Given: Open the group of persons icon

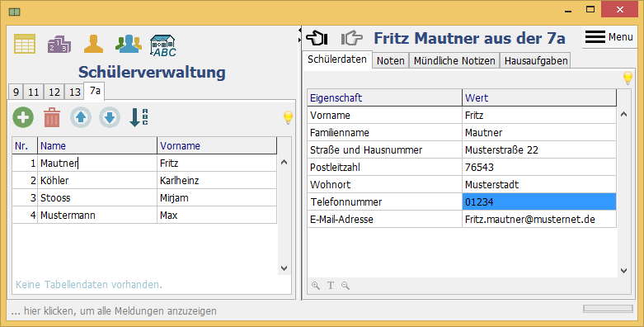Looking at the screenshot, I should [x=129, y=44].
